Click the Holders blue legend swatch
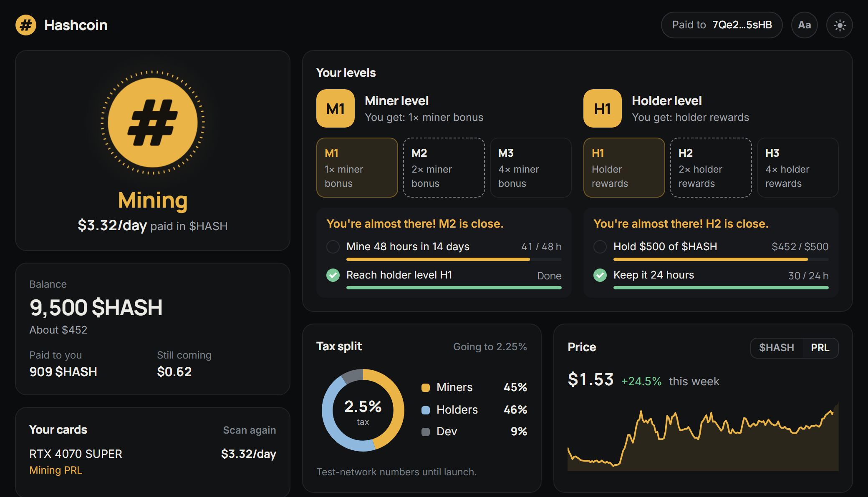 426,410
